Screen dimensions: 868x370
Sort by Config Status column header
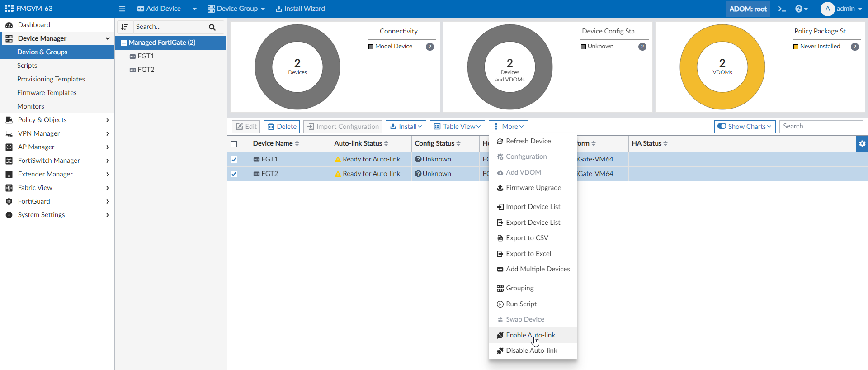(x=437, y=143)
